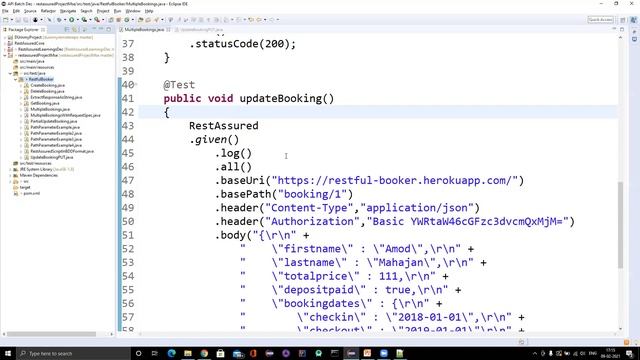Open the Navigate menu
The width and height of the screenshot is (640, 360).
[68, 11]
